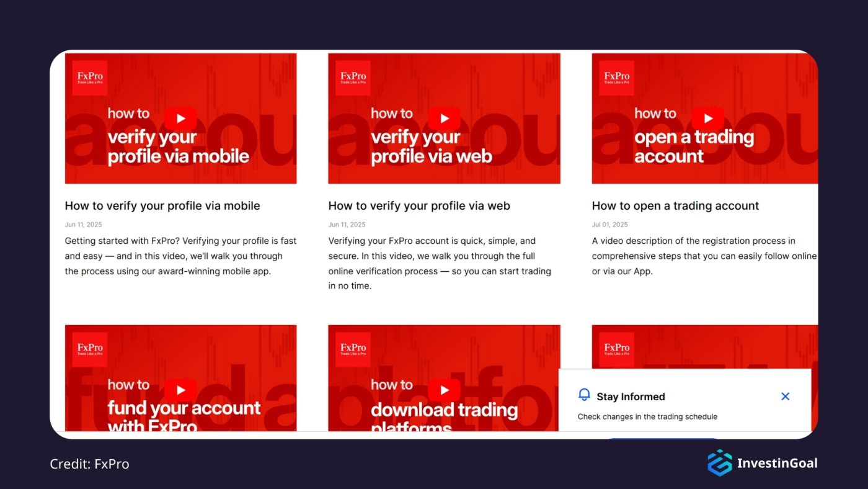
Task: Open the 'How to verify your profile via mobile' title
Action: point(162,206)
